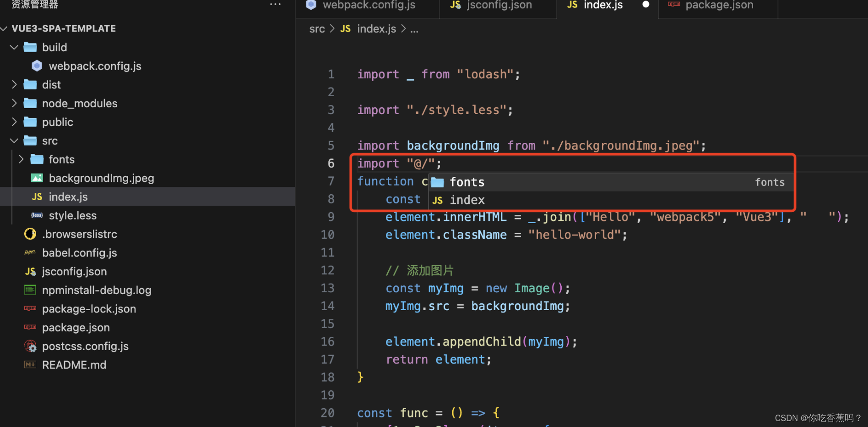Choose the fonts autocomplete suggestion
The image size is (868, 427).
[x=611, y=182]
